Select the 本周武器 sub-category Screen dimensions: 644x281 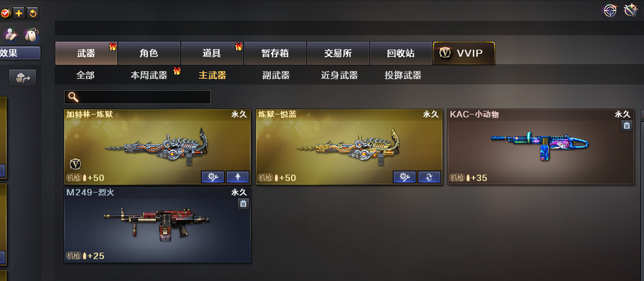click(149, 76)
